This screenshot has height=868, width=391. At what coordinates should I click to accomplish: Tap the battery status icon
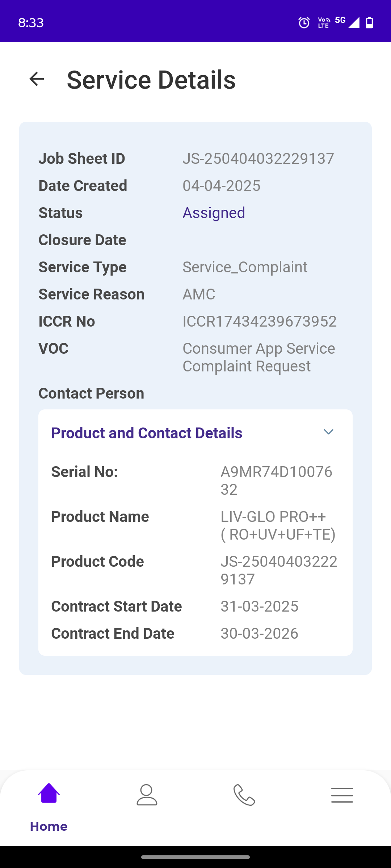pyautogui.click(x=369, y=22)
